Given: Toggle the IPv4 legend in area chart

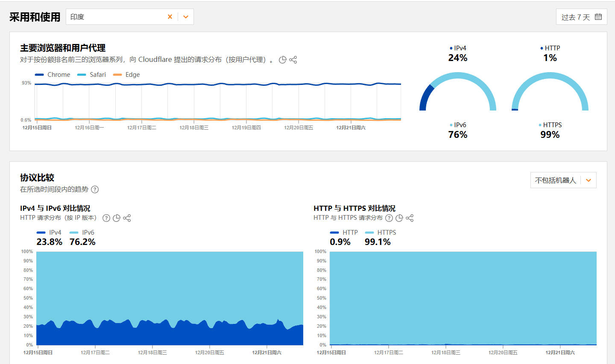Looking at the screenshot, I should 49,233.
